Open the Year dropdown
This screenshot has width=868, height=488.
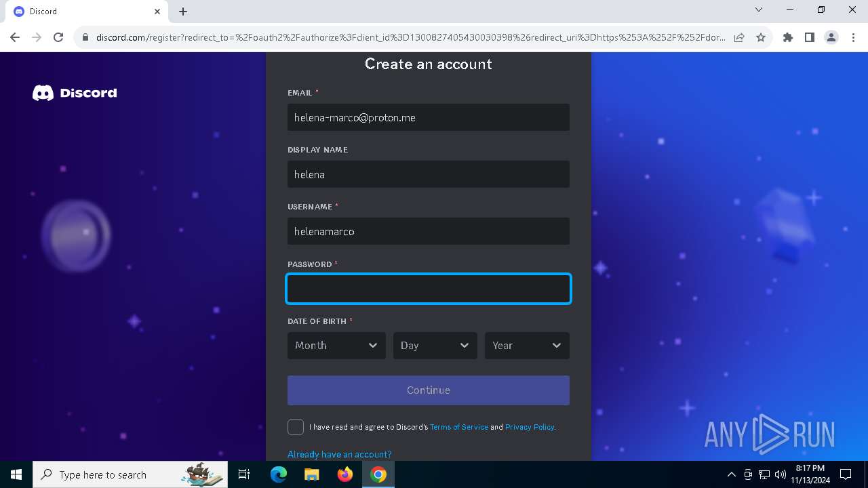point(527,346)
